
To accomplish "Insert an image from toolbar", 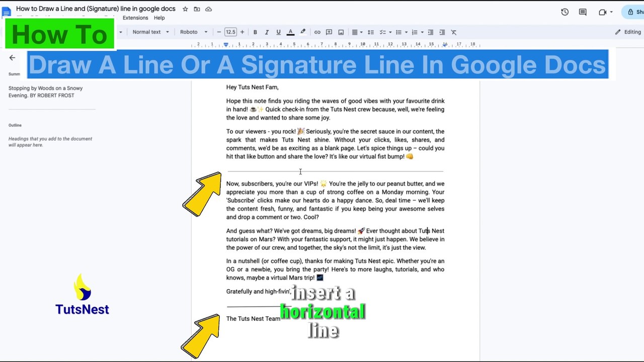I will coord(341,32).
